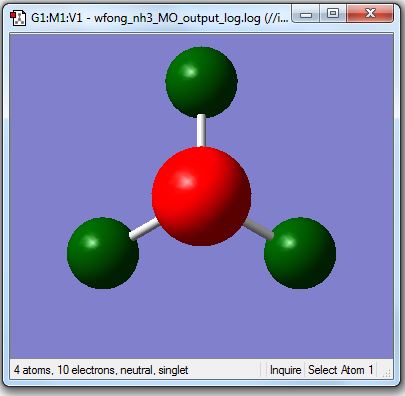This screenshot has height=396, width=405.
Task: Minimize the molecule viewer window
Action: click(306, 14)
